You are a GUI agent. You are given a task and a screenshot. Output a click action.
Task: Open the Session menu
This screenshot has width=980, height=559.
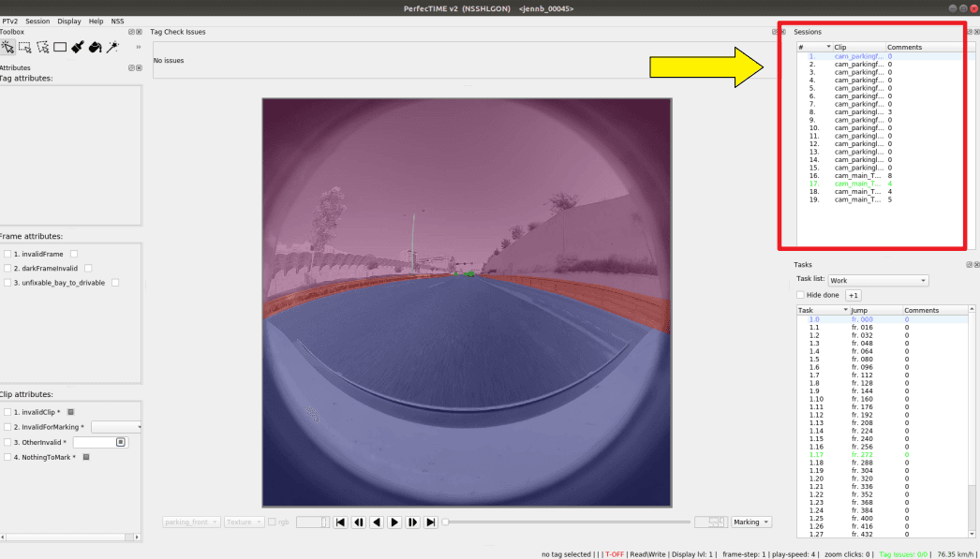pos(37,22)
